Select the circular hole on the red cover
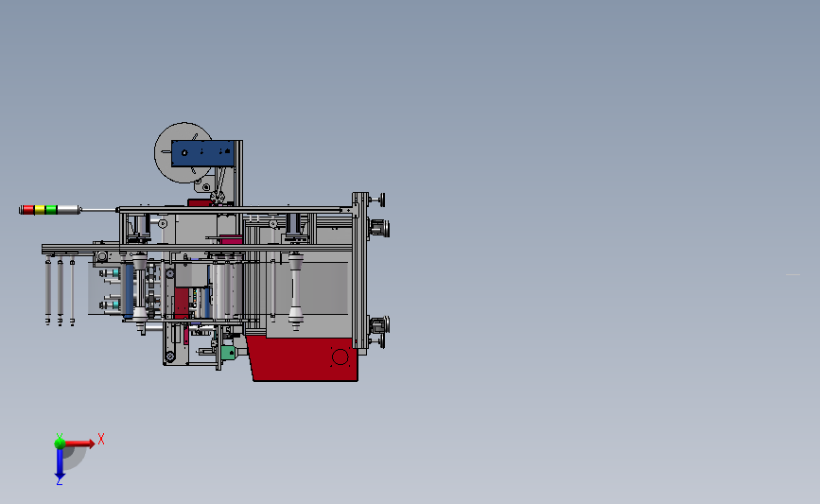 point(340,357)
